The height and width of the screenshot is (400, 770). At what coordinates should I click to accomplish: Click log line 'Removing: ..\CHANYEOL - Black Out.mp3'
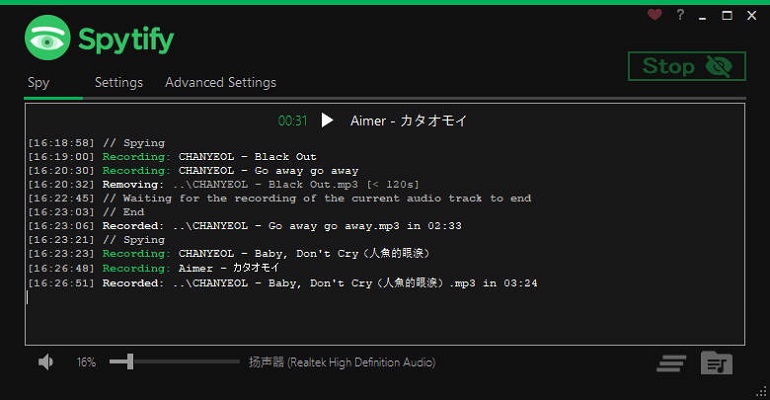(223, 185)
